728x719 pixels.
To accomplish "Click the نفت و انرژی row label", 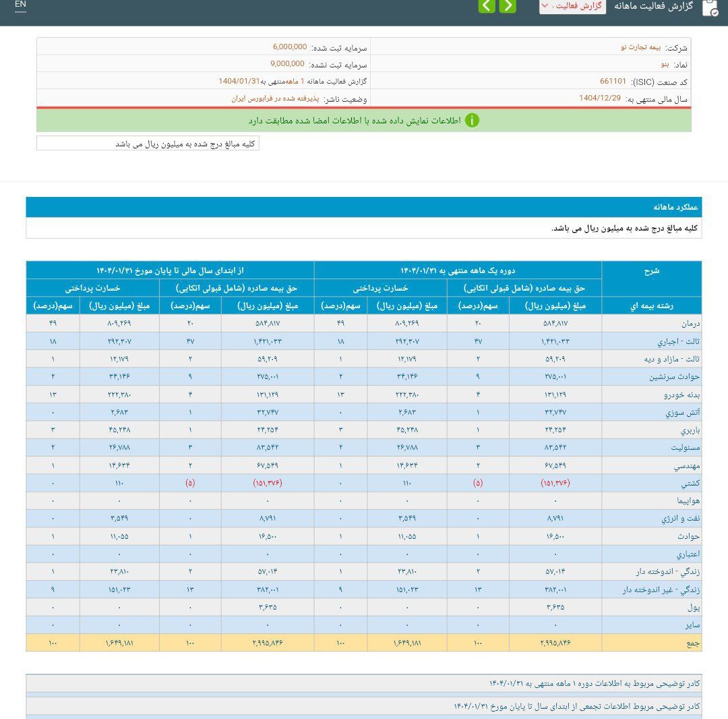I will 681,519.
